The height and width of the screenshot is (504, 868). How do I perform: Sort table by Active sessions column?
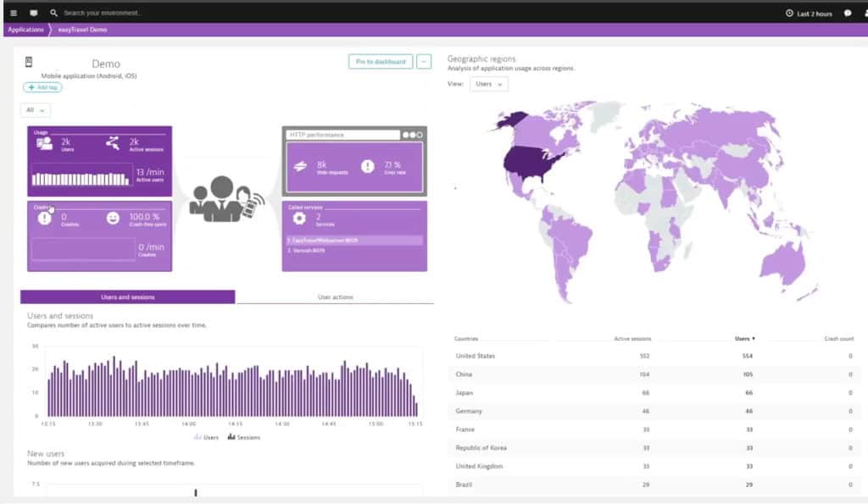click(x=632, y=339)
